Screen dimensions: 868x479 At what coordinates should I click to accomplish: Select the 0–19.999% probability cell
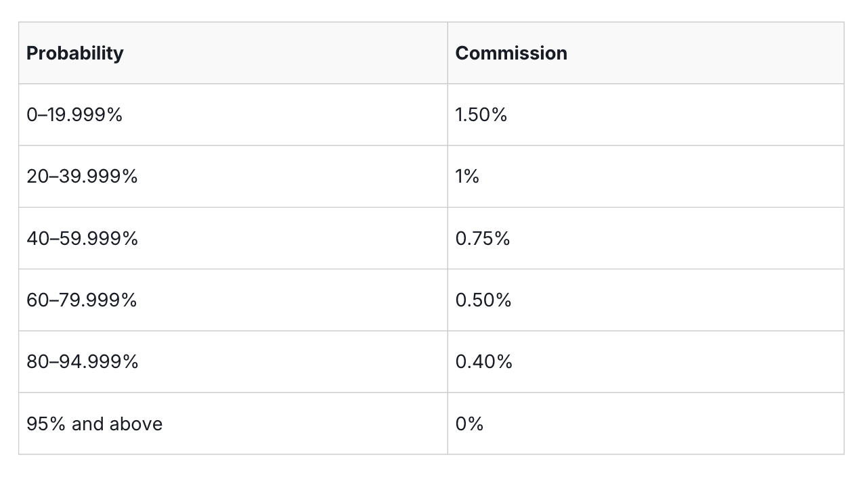[74, 115]
